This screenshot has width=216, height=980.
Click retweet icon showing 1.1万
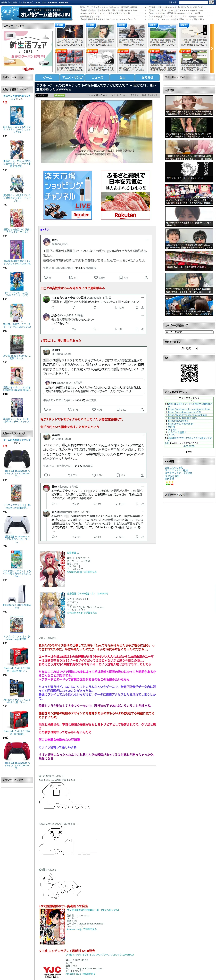tap(70, 410)
